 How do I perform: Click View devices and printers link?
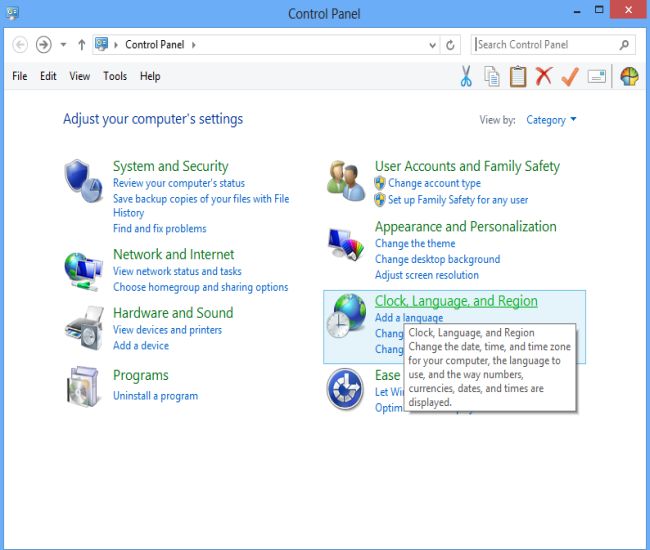(x=167, y=330)
